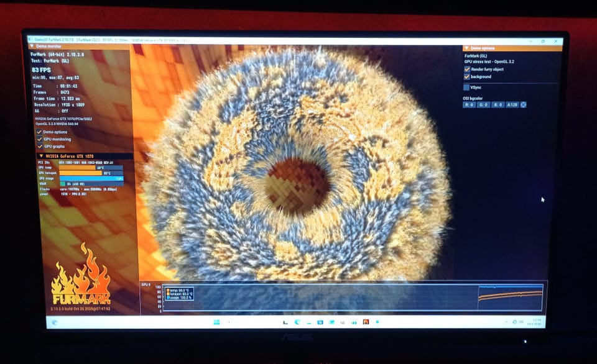Click the B: 0 color field
This screenshot has width=597, height=364.
coord(497,104)
